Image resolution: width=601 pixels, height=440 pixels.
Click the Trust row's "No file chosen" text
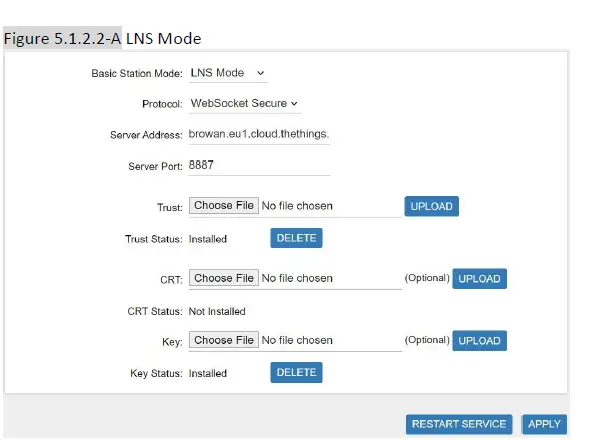click(297, 206)
